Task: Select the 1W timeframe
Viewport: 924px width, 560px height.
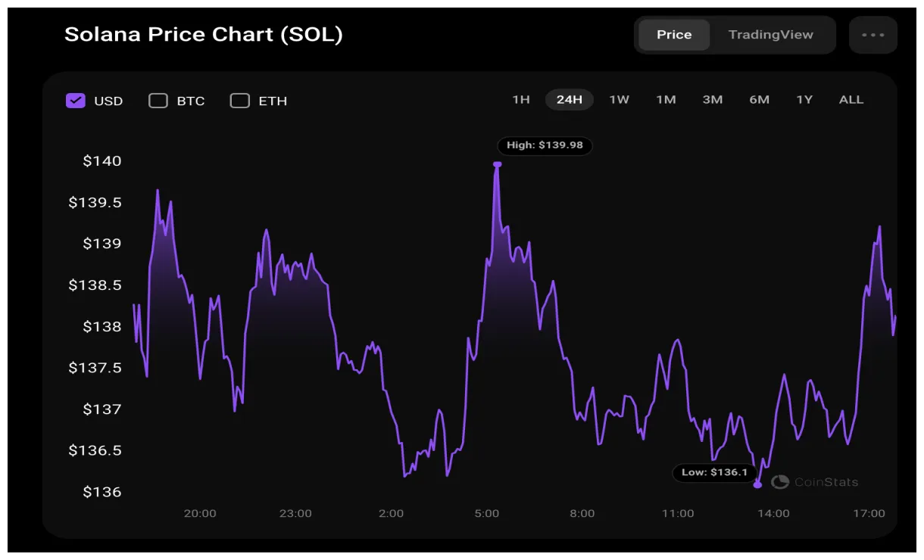Action: [619, 99]
